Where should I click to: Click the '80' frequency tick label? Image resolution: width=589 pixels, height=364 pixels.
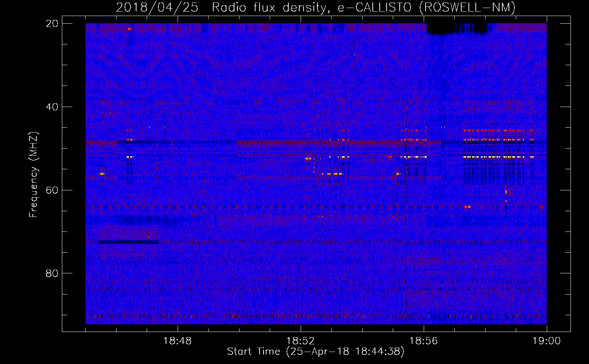click(x=52, y=273)
